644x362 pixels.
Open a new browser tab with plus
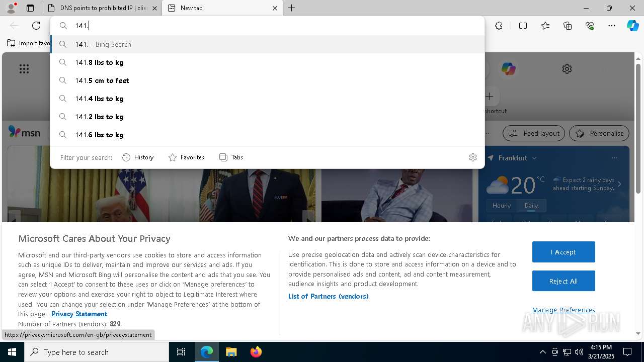tap(292, 8)
